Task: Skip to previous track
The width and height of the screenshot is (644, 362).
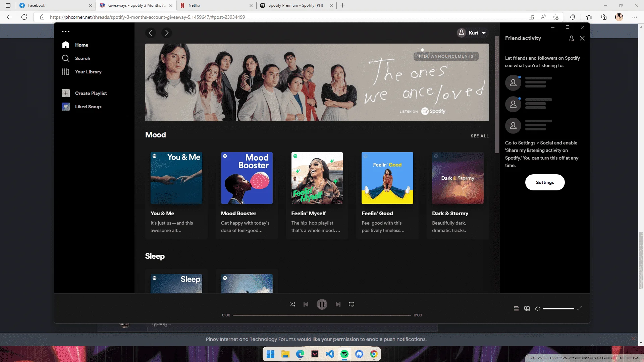Action: [306, 304]
